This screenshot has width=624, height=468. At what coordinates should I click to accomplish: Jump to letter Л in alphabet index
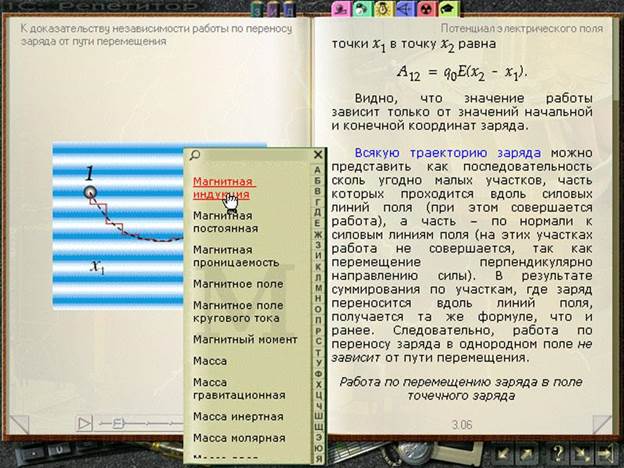[x=318, y=277]
